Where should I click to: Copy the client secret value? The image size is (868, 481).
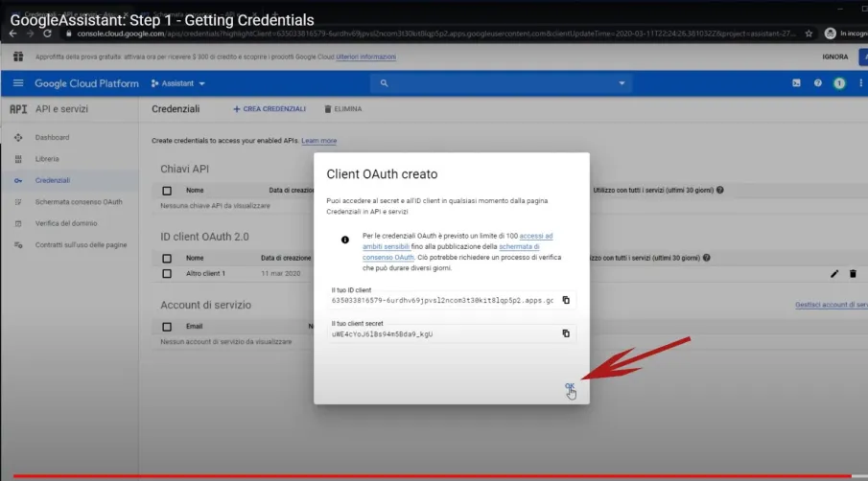(566, 333)
